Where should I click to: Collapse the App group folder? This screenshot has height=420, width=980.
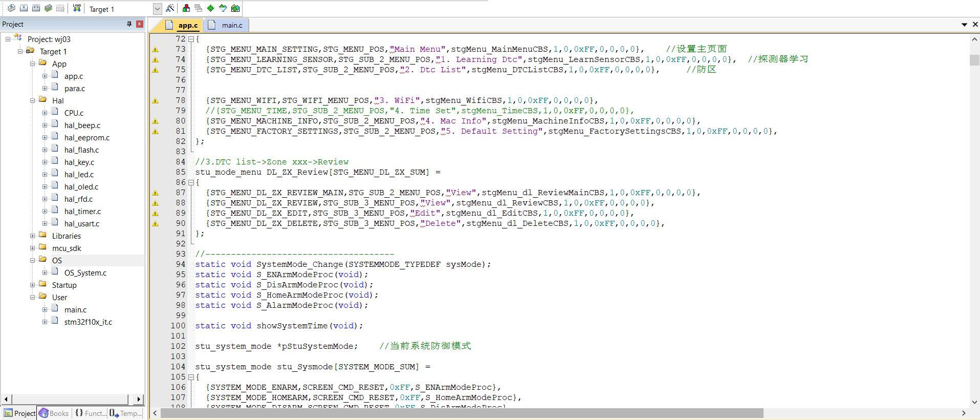coord(32,64)
